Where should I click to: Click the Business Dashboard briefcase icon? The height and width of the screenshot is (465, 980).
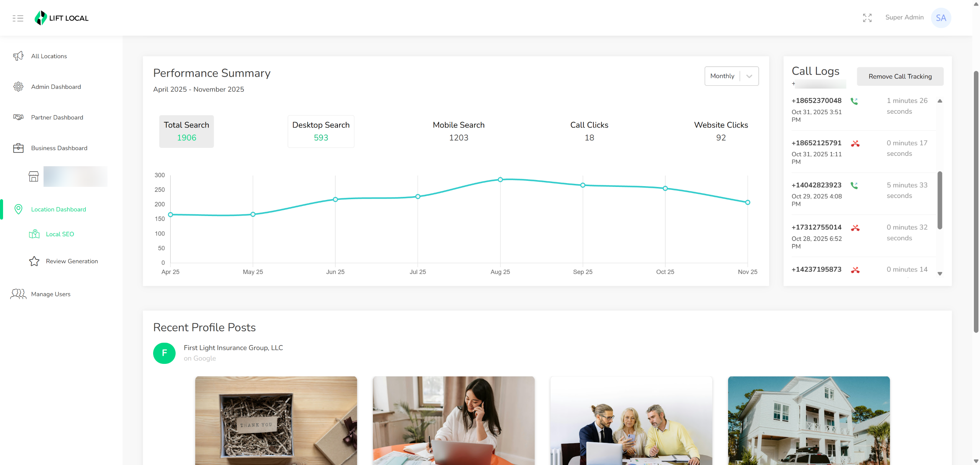pos(18,148)
